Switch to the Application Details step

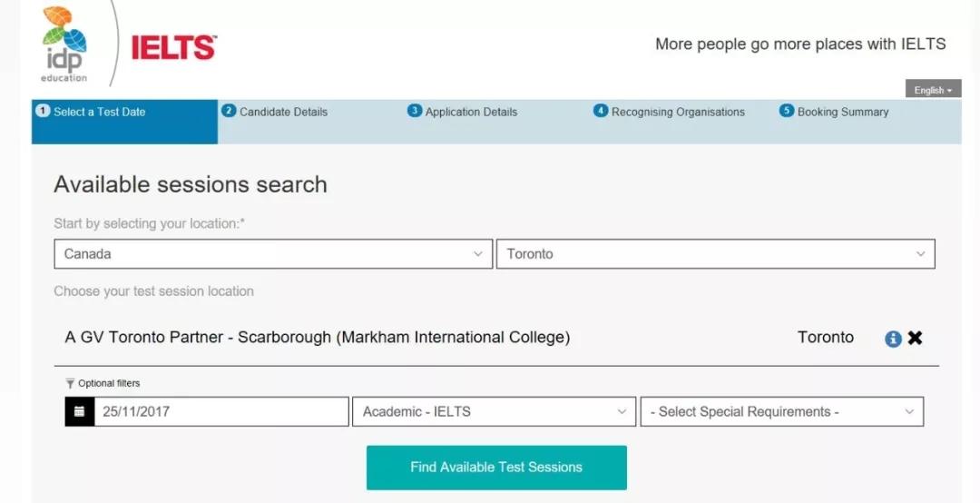click(x=471, y=113)
